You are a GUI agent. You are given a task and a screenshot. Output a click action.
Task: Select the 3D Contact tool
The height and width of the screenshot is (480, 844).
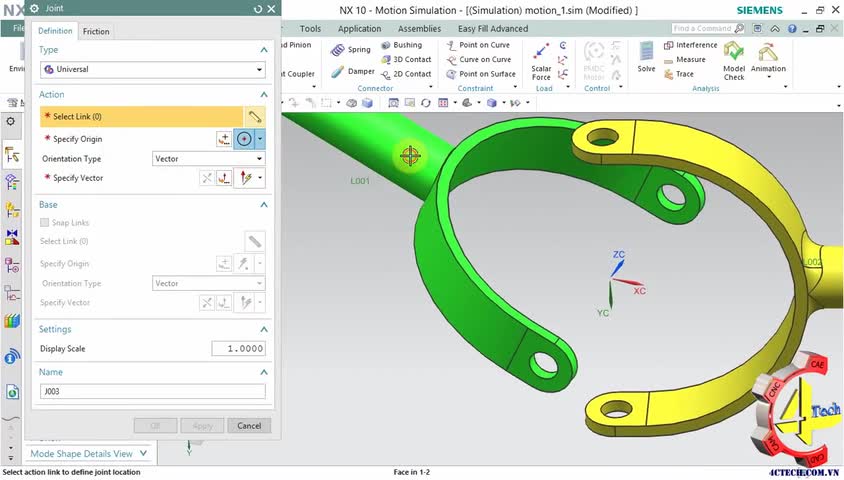pyautogui.click(x=406, y=60)
